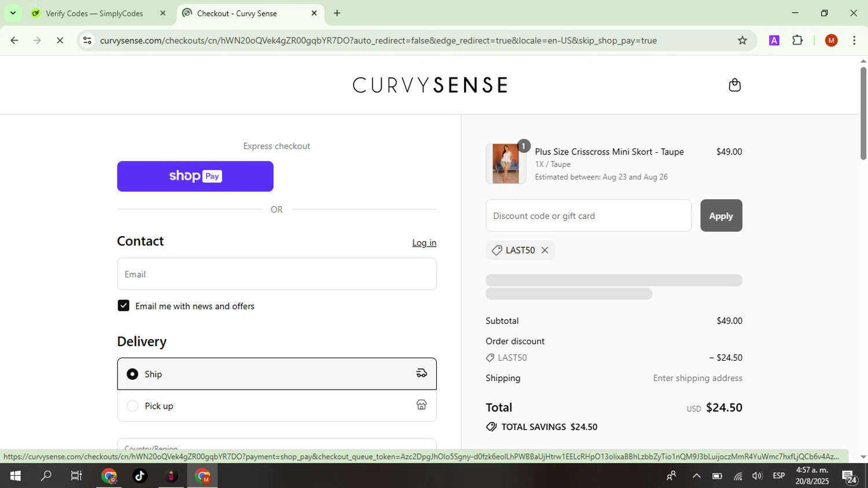The height and width of the screenshot is (488, 868).
Task: Open the purple A extension icon
Action: pos(774,41)
